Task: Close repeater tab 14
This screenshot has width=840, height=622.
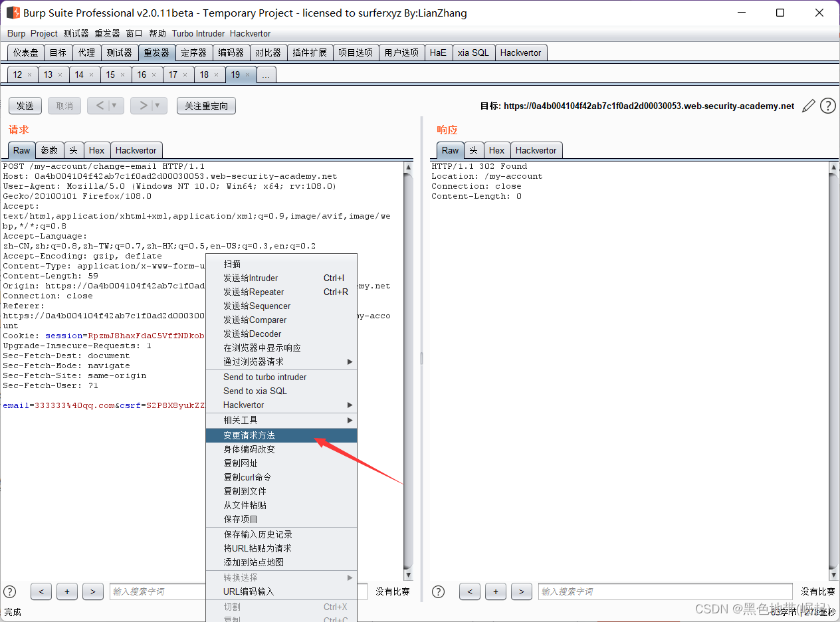Action: click(x=92, y=75)
